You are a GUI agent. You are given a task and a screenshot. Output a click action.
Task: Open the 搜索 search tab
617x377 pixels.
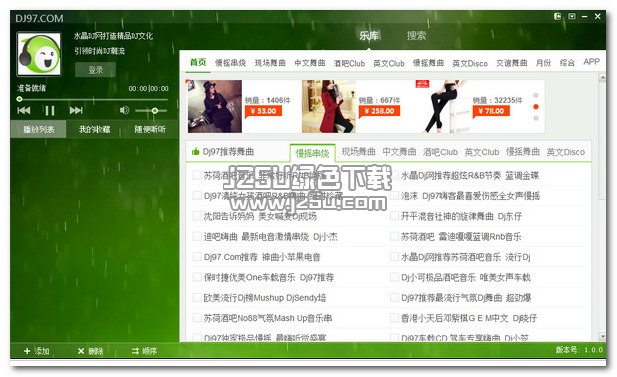coord(416,36)
